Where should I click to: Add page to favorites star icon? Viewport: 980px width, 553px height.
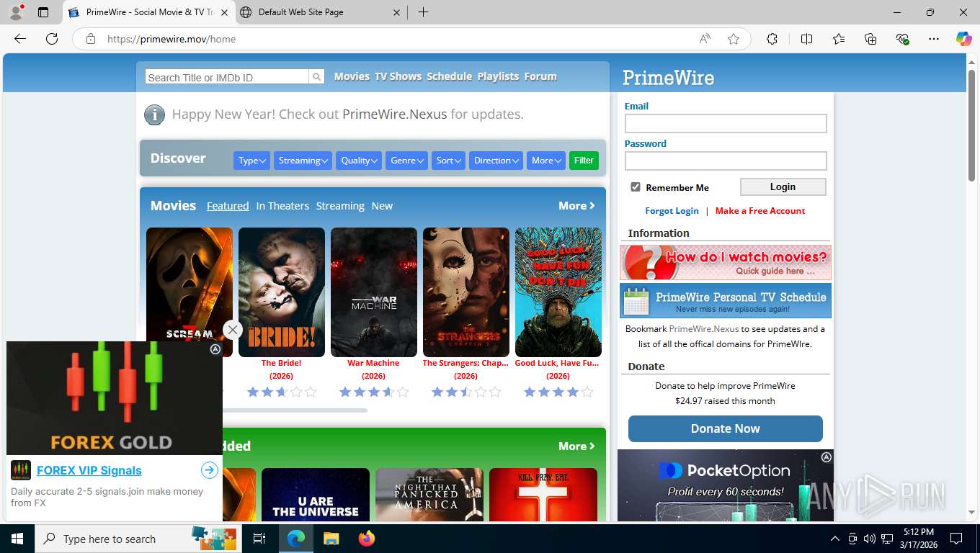tap(734, 39)
